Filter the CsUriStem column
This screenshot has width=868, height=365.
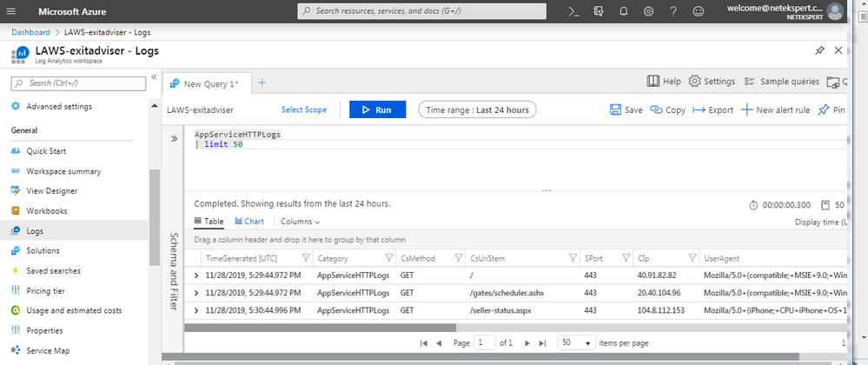pyautogui.click(x=573, y=258)
